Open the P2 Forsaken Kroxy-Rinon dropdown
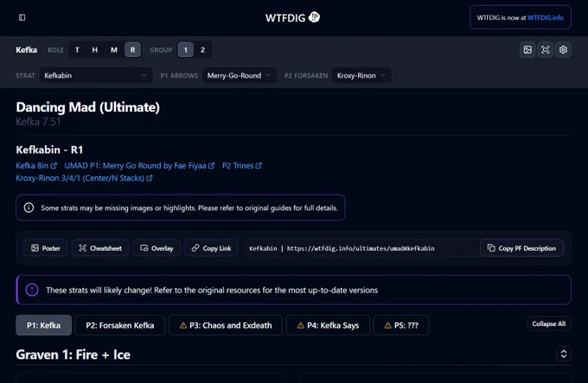 (361, 75)
